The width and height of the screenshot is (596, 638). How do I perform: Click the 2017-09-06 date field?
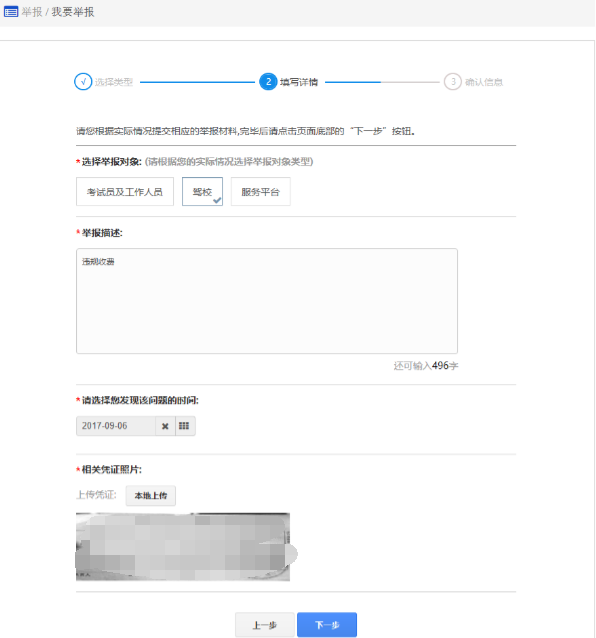(x=116, y=426)
